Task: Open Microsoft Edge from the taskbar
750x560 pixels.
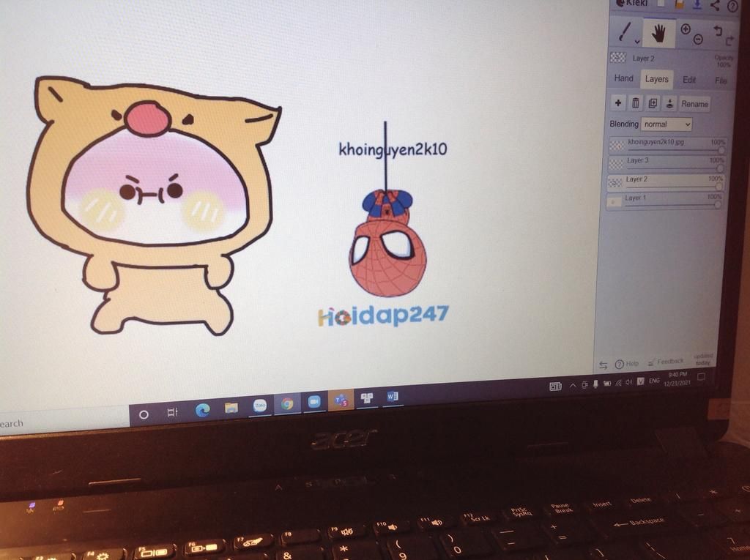Action: [x=202, y=410]
